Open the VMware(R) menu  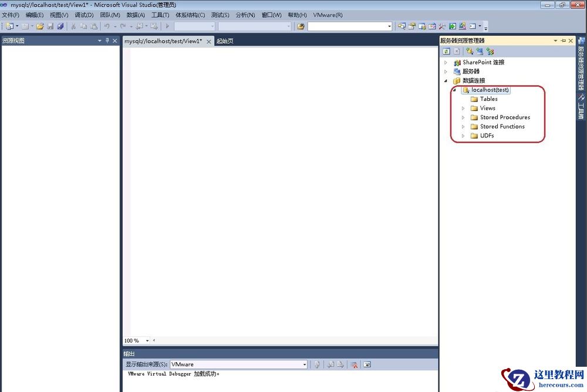point(328,15)
